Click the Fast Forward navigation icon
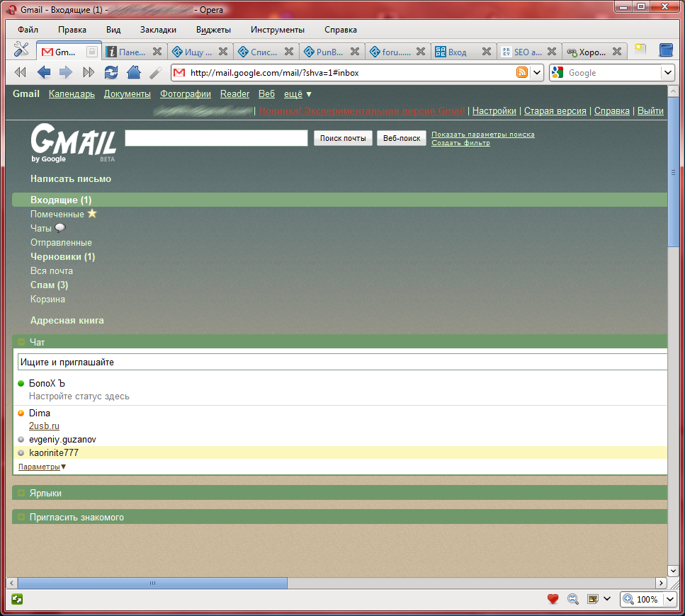685x616 pixels. coord(89,72)
